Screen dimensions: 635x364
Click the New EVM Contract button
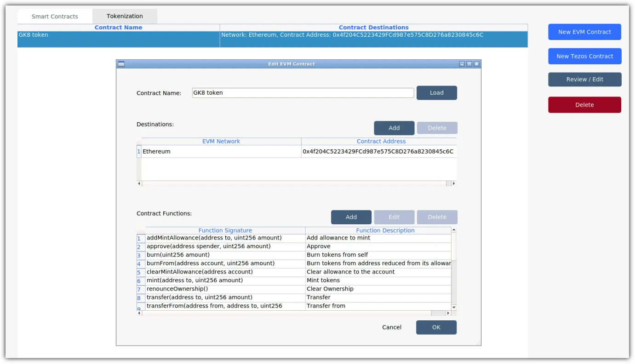pyautogui.click(x=584, y=32)
